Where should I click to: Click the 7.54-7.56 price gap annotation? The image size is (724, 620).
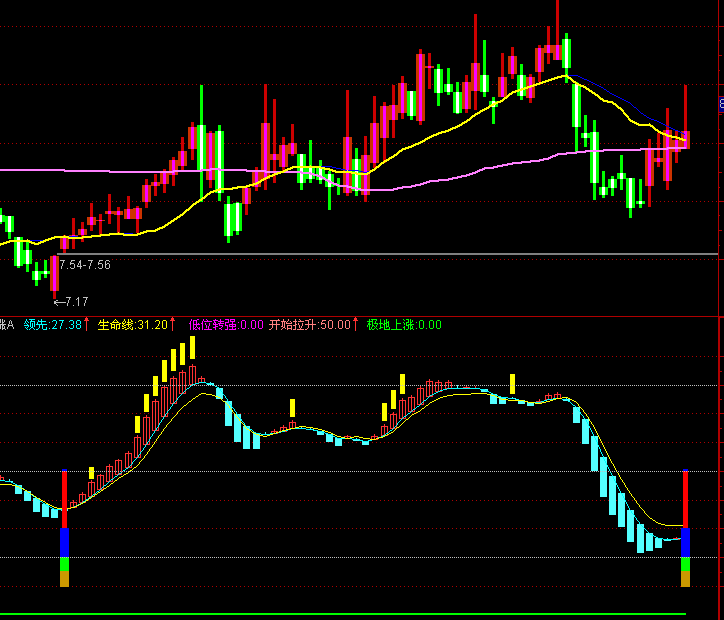(85, 265)
